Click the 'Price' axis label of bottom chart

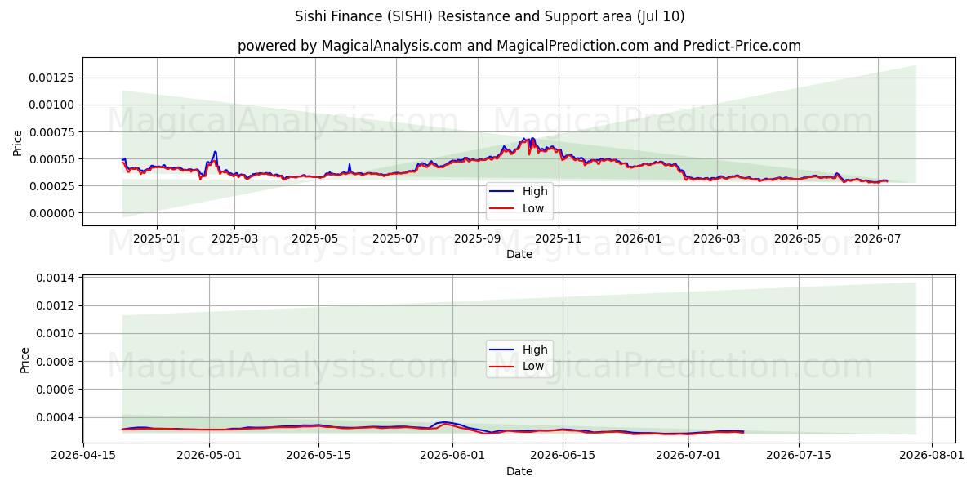click(25, 360)
